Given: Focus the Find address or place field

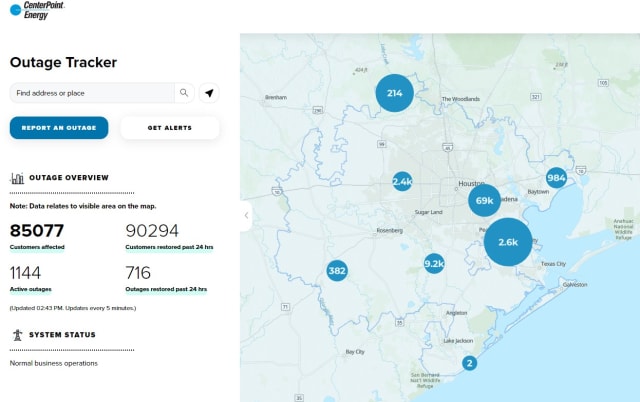Looking at the screenshot, I should click(x=92, y=93).
